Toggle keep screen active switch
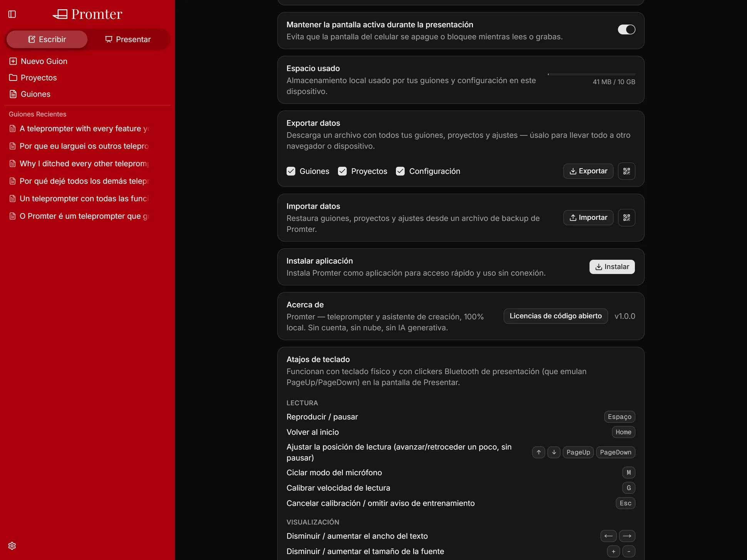Image resolution: width=747 pixels, height=560 pixels. pyautogui.click(x=626, y=30)
